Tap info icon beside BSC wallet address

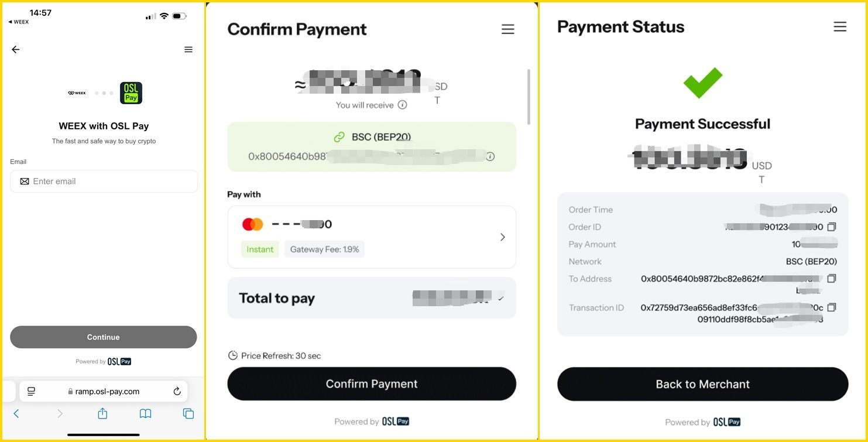490,156
